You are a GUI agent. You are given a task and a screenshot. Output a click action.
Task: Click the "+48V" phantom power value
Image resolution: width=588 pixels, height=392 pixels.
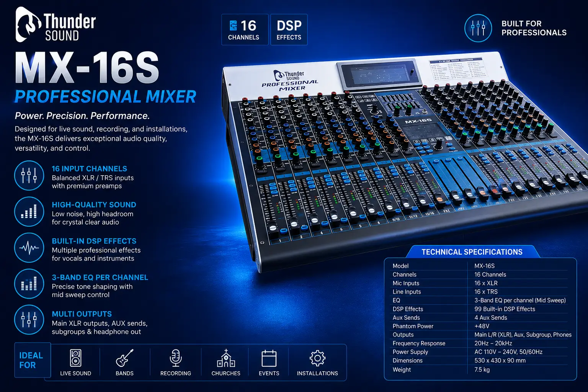(x=482, y=326)
